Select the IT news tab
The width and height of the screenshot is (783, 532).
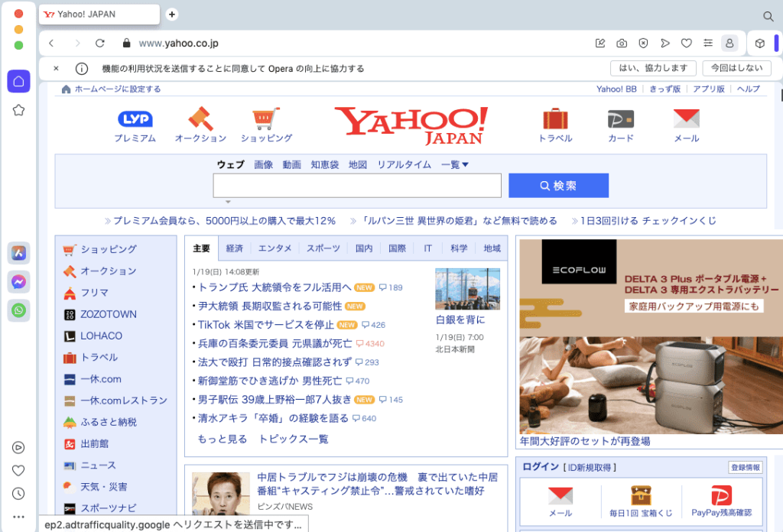428,248
